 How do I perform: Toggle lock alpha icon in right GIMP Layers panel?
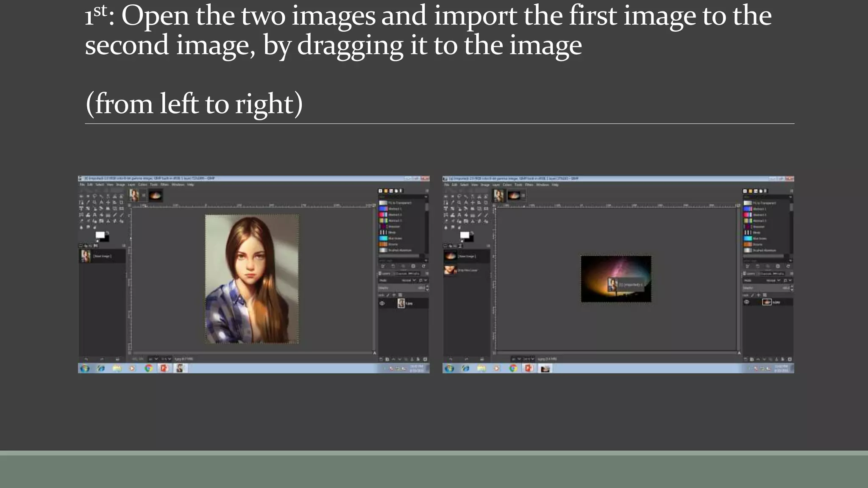point(765,295)
